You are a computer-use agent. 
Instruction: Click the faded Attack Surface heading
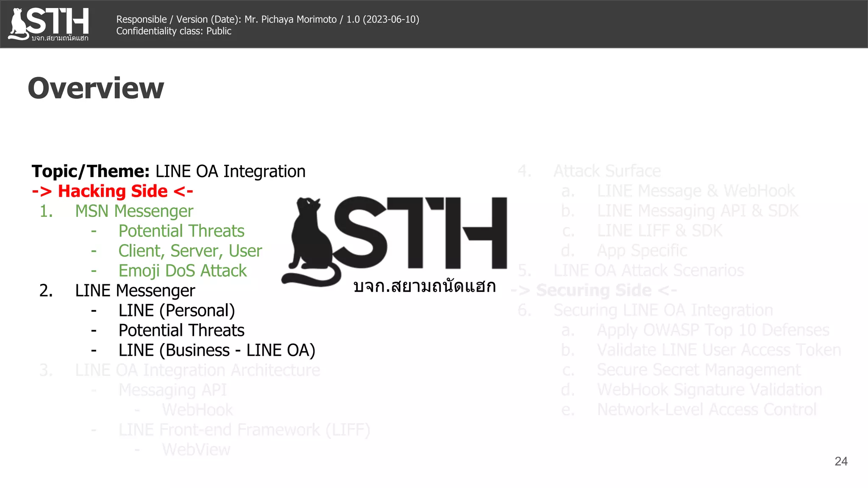pyautogui.click(x=607, y=171)
